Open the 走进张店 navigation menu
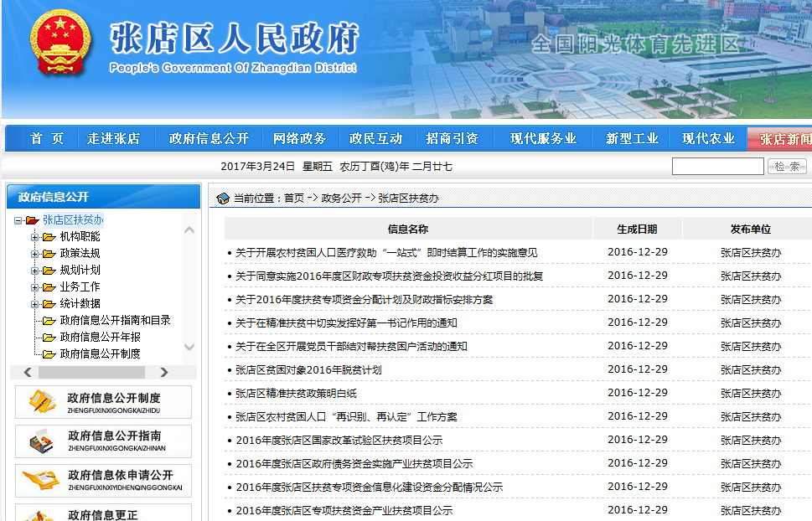The height and width of the screenshot is (521, 812). [113, 139]
